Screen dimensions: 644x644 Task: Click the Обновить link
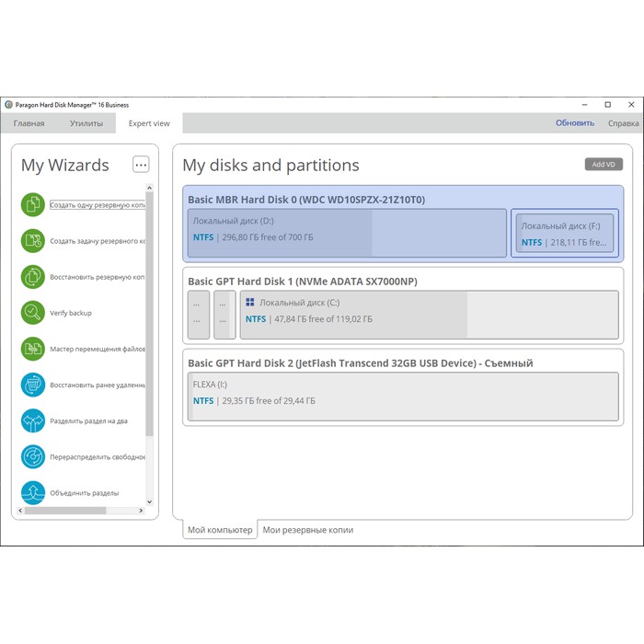coord(574,123)
